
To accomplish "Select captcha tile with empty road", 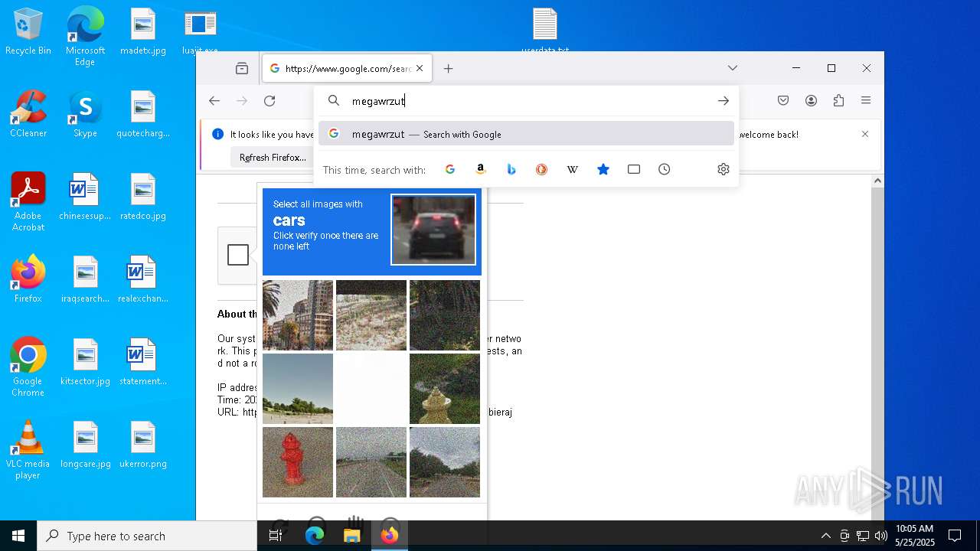I will click(371, 462).
